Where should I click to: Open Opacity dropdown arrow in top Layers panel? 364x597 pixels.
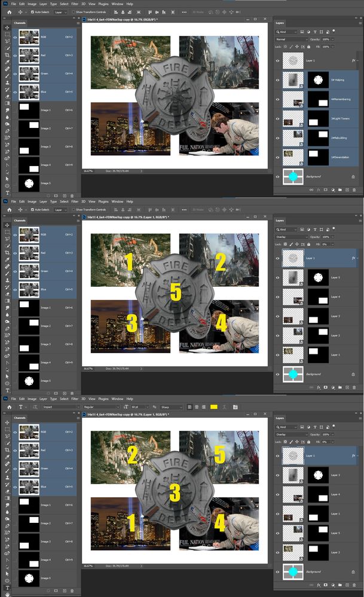click(x=332, y=39)
